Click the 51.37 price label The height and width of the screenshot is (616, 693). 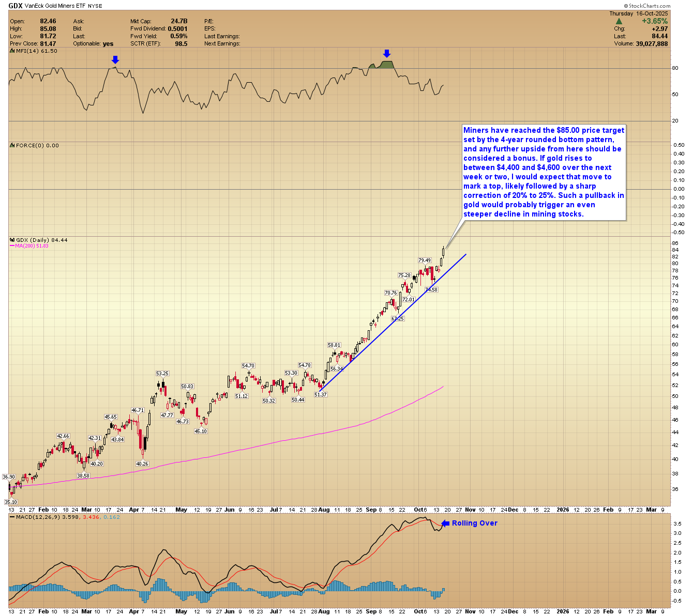pos(321,395)
